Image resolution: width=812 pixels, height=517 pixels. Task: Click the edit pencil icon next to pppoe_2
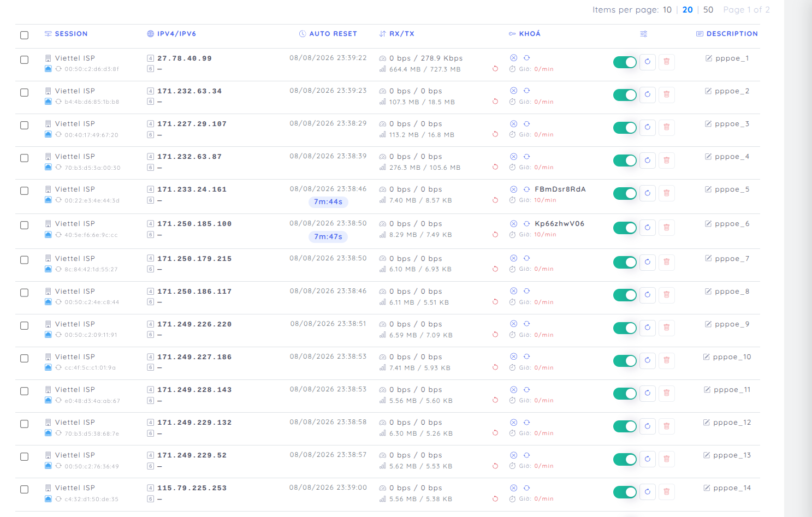click(x=708, y=91)
